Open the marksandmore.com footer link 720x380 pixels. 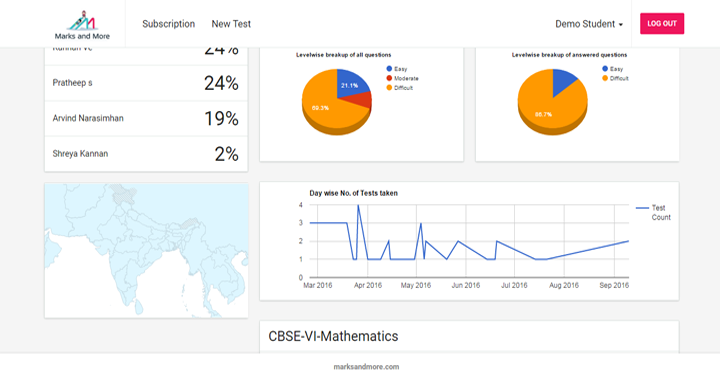click(366, 367)
